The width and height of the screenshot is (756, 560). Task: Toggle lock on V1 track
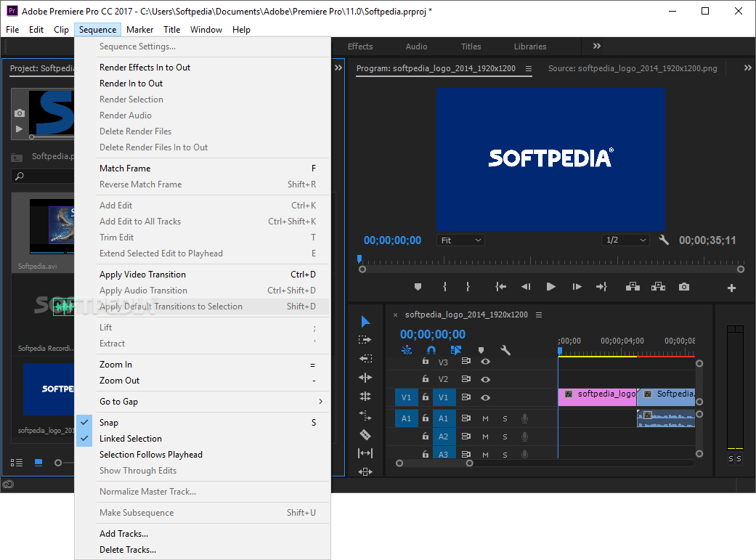pyautogui.click(x=426, y=397)
